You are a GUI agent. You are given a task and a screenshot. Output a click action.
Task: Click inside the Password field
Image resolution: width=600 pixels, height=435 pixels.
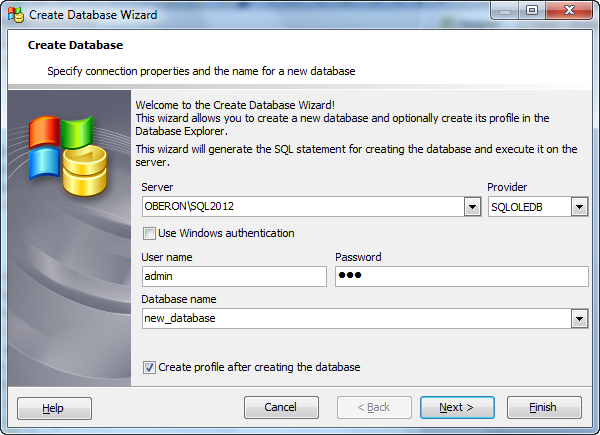point(461,276)
